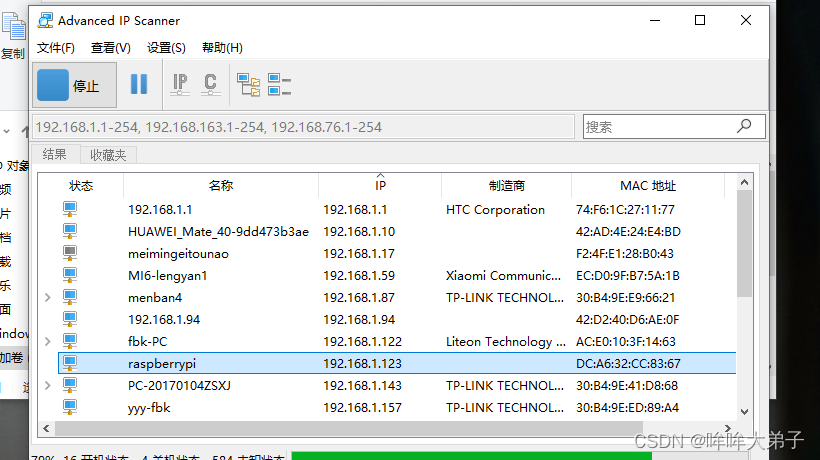Minimize the Advanced IP Scanner window
820x460 pixels.
click(655, 20)
